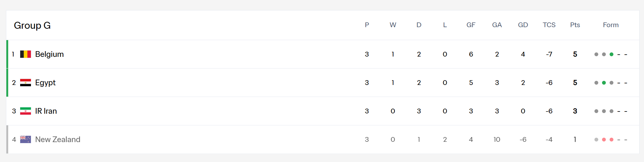
Task: Open the Egypt team link
Action: (45, 83)
